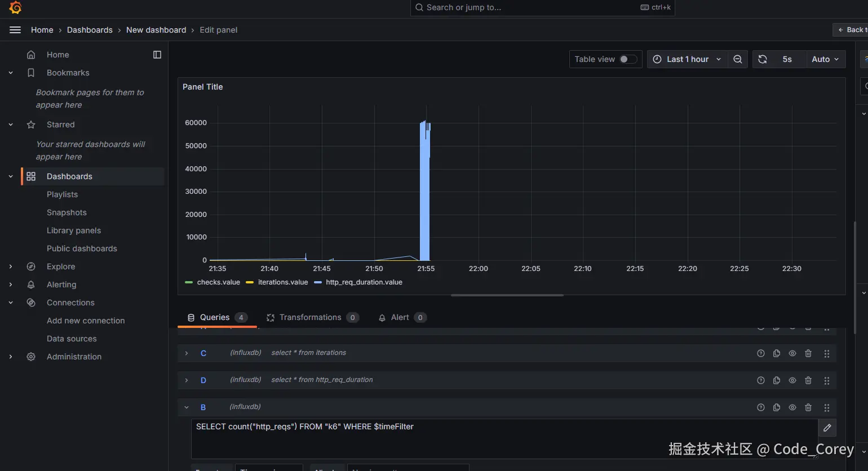Open Last 1 hour time picker
The image size is (868, 471).
pos(687,59)
